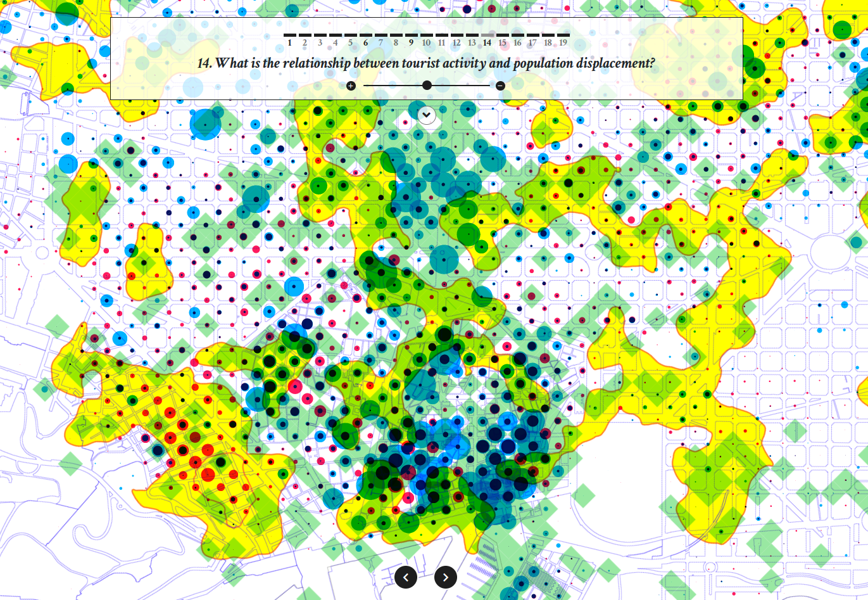Navigate to question 19
This screenshot has height=600, width=868.
click(563, 41)
